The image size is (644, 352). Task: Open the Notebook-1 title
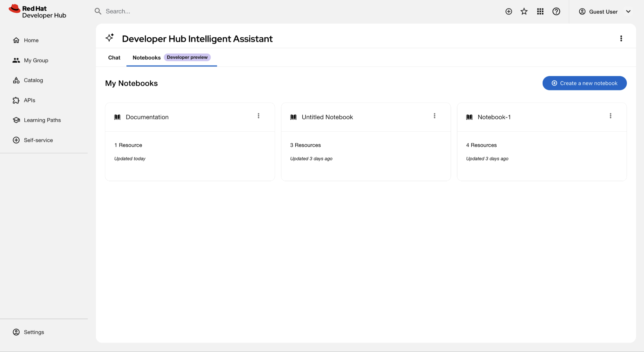click(x=494, y=117)
